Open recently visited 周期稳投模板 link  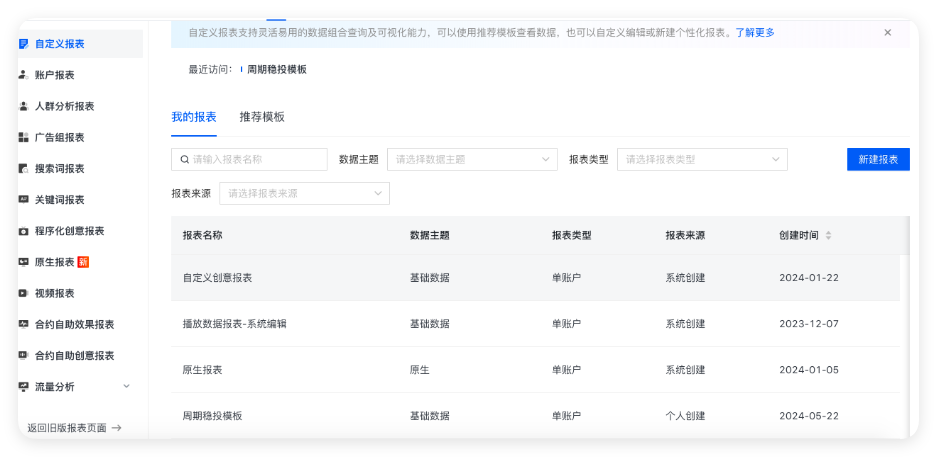pyautogui.click(x=277, y=69)
